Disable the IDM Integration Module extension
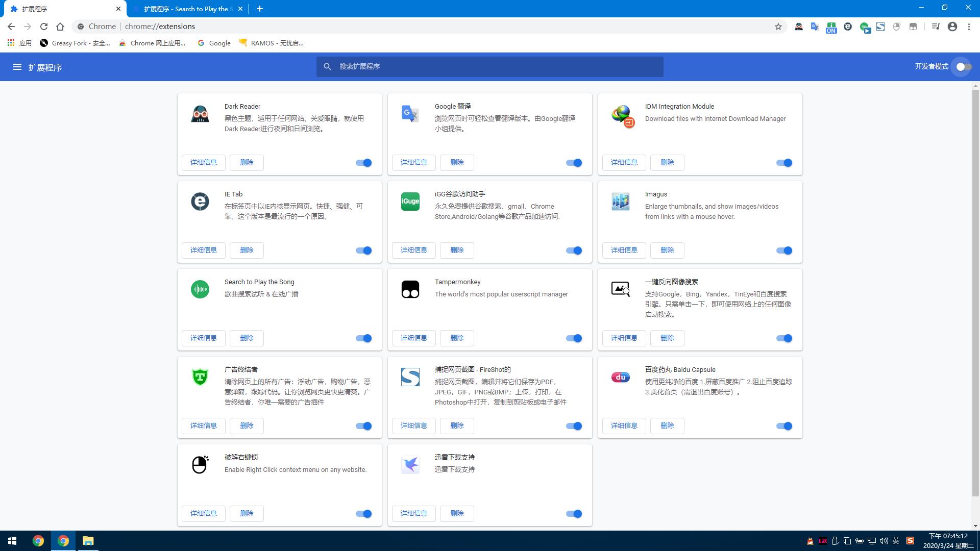 (x=785, y=163)
